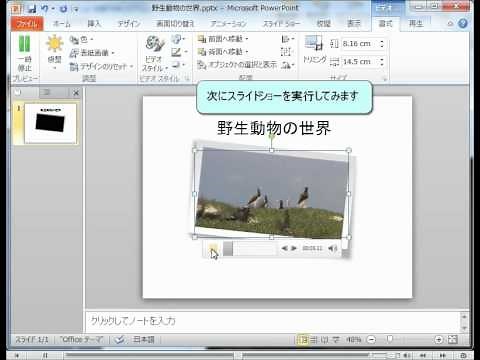Click the title text 野生動物の世界
Image resolution: width=480 pixels, height=360 pixels.
point(274,128)
